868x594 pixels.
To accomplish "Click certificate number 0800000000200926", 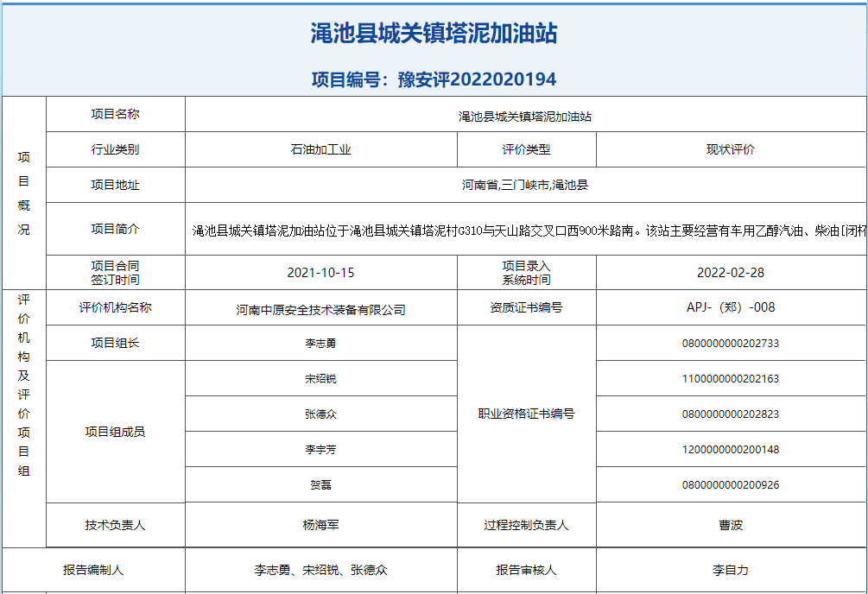I will coord(730,485).
